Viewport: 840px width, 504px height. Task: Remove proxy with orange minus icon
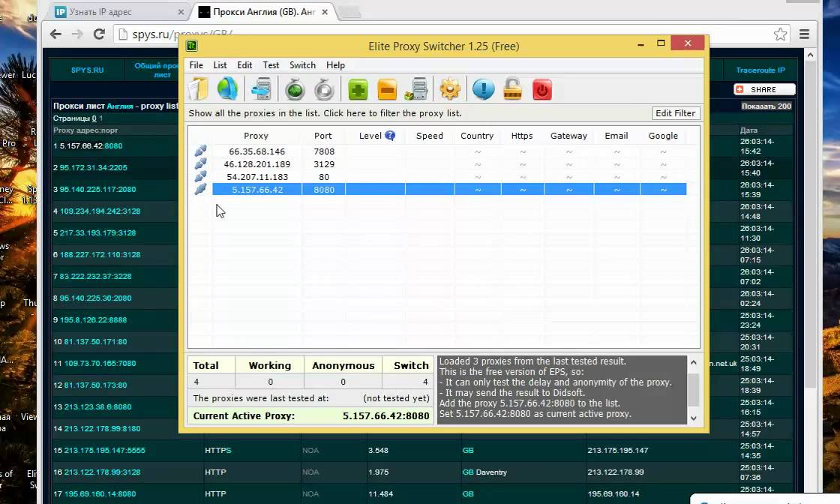pyautogui.click(x=387, y=89)
